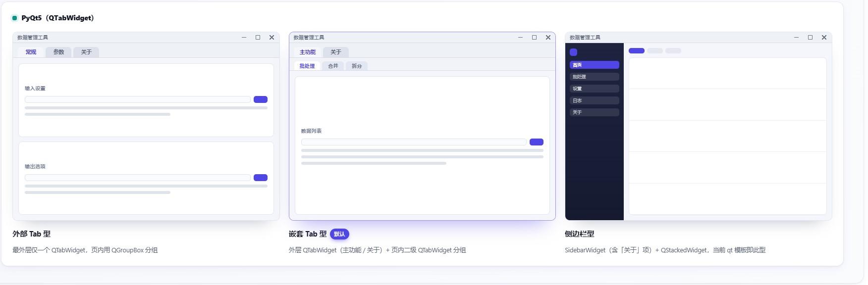Image resolution: width=868 pixels, height=285 pixels.
Task: Select 批处理 in the dark sidebar
Action: [595, 77]
